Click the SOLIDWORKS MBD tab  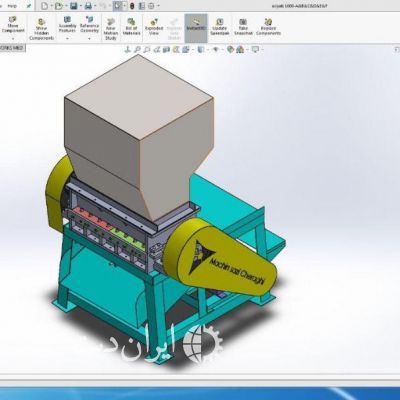(x=12, y=48)
